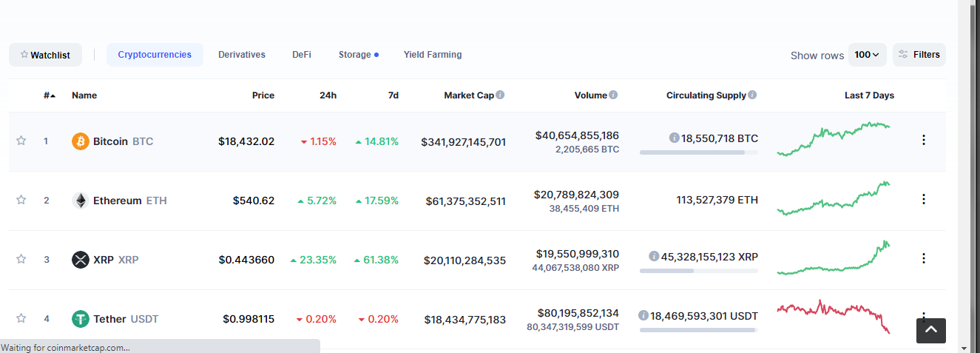980x353 pixels.
Task: Open Bitcoin's last 7 days chart
Action: (x=834, y=139)
